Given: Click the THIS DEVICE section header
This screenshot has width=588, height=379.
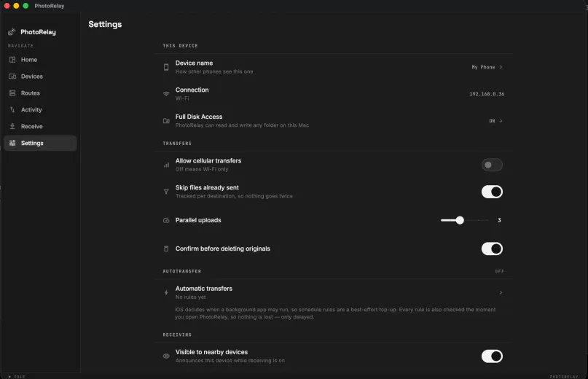Looking at the screenshot, I should [x=180, y=46].
